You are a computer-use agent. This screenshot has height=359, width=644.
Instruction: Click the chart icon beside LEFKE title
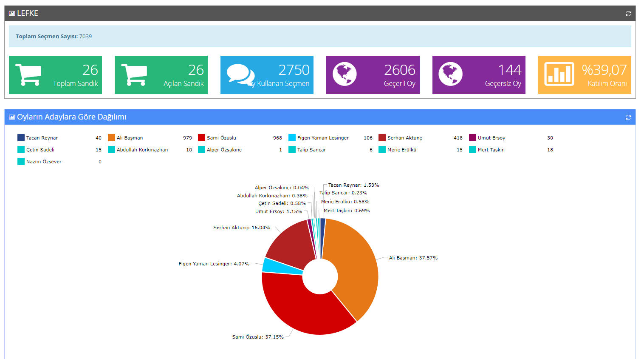[x=12, y=14]
